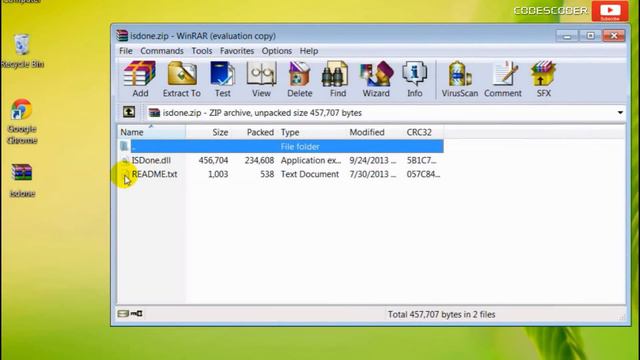Screen dimensions: 640x360
Task: Start the Wizard tool
Action: (376, 79)
